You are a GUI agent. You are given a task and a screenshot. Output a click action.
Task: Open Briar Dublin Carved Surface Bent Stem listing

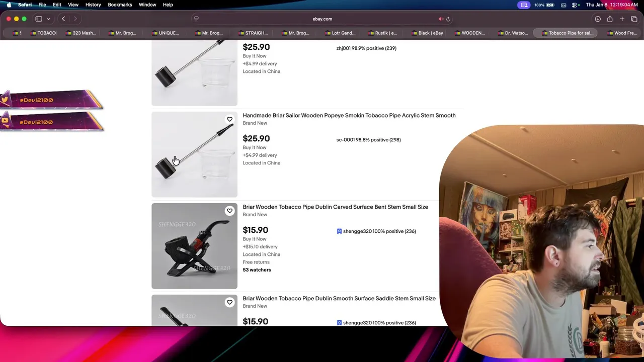[336, 207]
